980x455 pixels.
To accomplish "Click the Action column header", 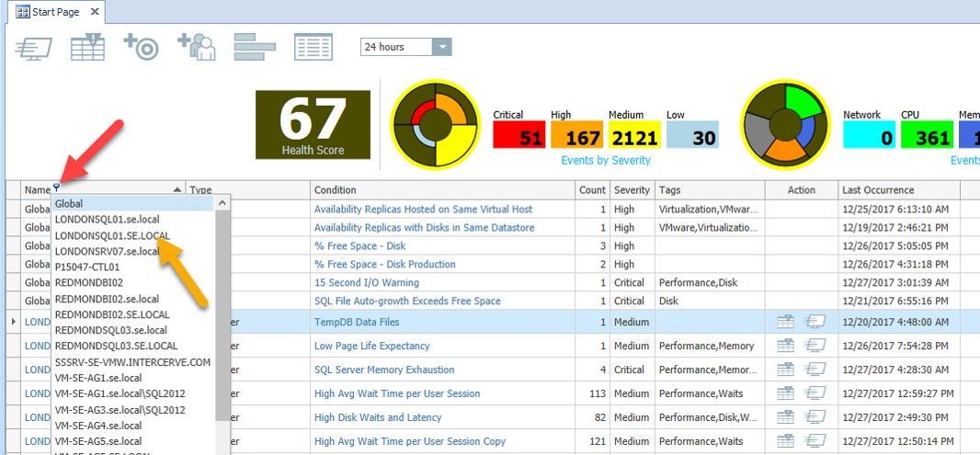I will point(802,190).
